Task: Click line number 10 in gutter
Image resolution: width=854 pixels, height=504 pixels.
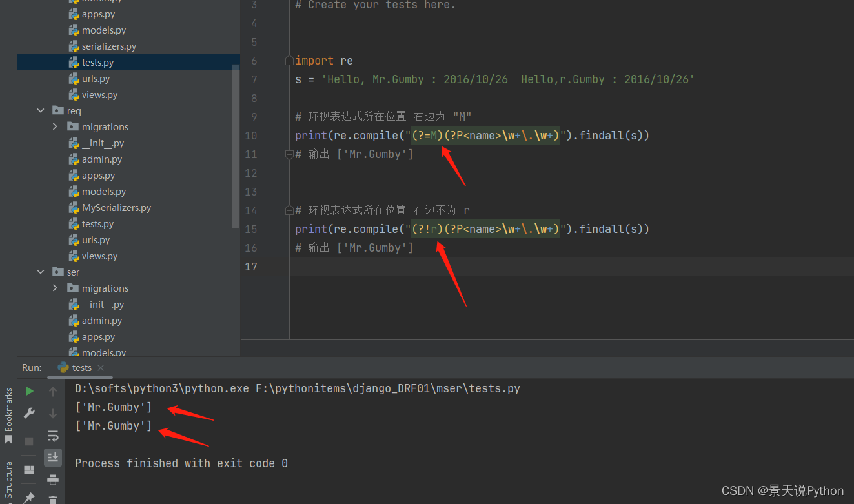Action: tap(251, 136)
